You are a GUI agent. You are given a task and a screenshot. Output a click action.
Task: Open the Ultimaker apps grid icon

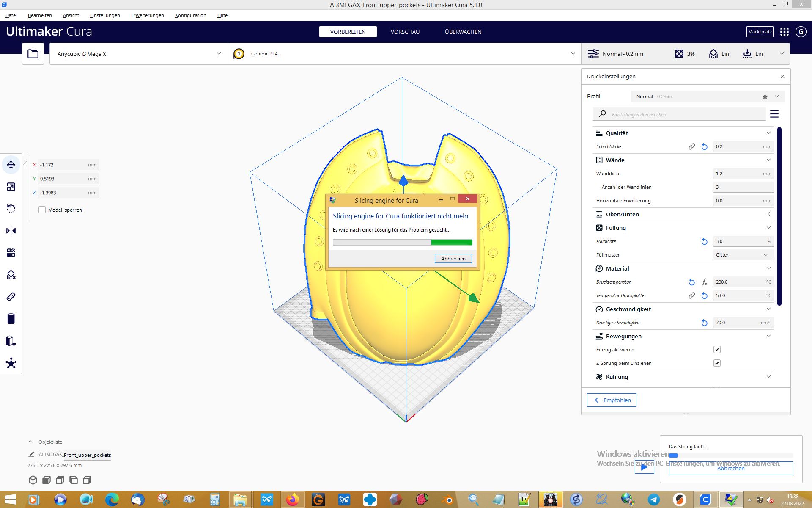coord(785,32)
